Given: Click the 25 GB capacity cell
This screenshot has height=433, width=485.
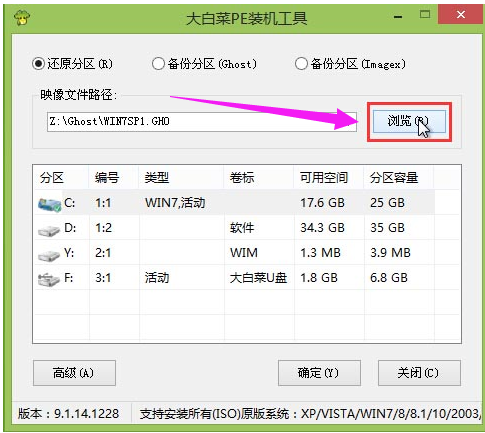Looking at the screenshot, I should (387, 203).
